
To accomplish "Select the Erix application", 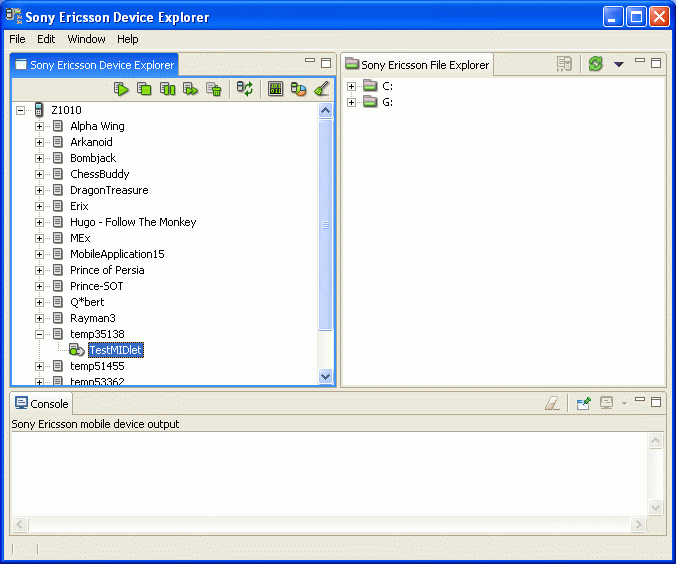I will (79, 206).
